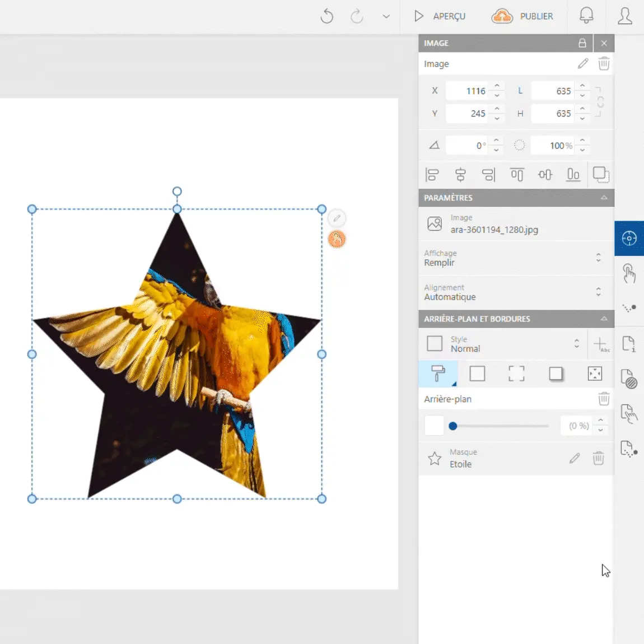Toggle the lock on the Image panel
The height and width of the screenshot is (644, 644).
click(582, 43)
